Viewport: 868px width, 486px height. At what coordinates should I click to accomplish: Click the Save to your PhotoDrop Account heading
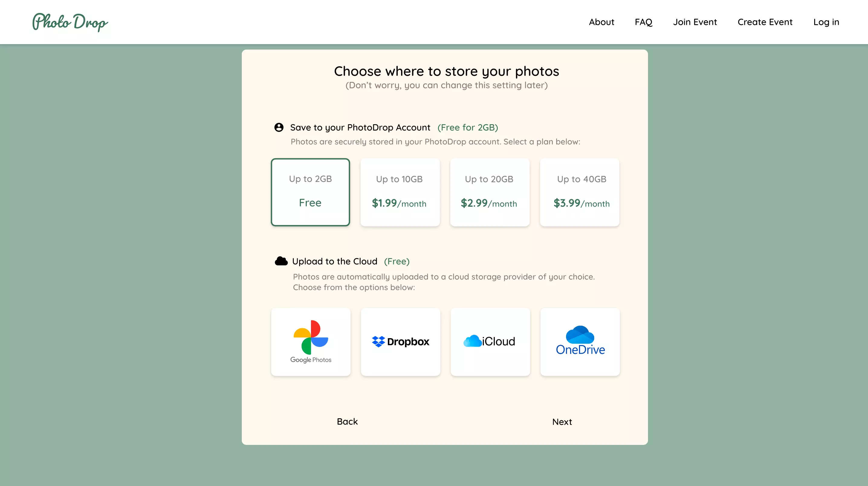pos(360,128)
